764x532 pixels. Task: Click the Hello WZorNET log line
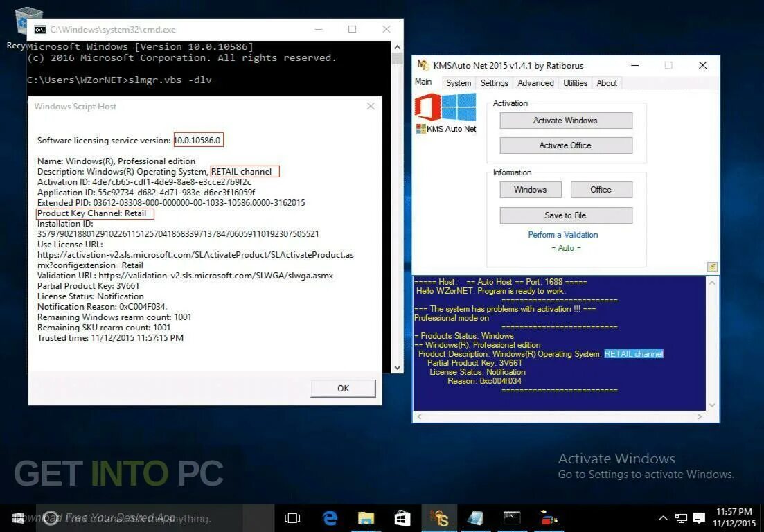(490, 291)
